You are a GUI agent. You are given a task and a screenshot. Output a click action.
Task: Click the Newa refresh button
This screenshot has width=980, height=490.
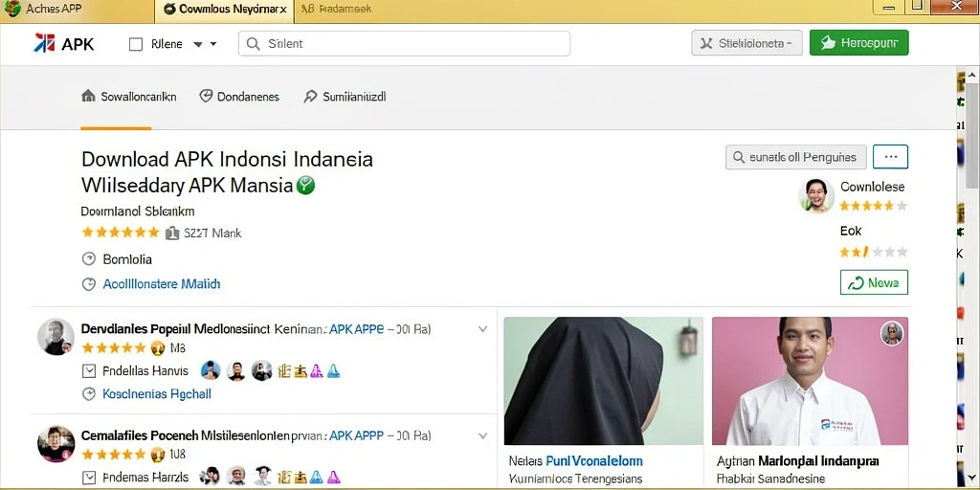(x=874, y=282)
